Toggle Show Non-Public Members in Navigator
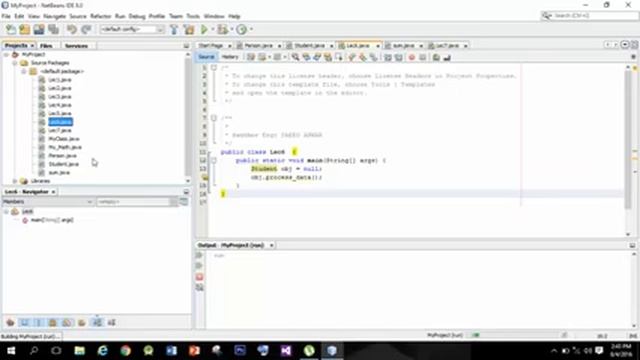 [53, 322]
